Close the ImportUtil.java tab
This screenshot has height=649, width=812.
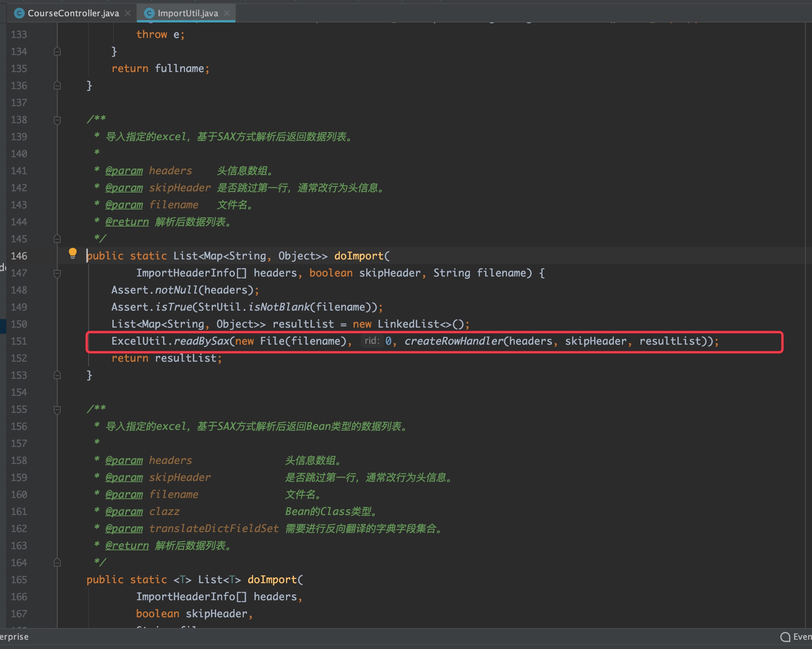pyautogui.click(x=227, y=13)
